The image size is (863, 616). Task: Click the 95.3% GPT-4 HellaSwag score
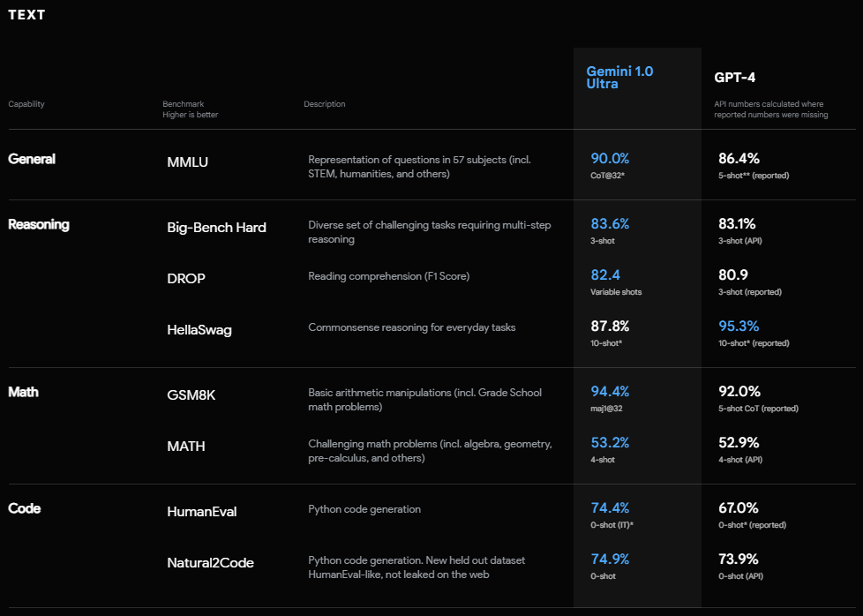coord(738,327)
